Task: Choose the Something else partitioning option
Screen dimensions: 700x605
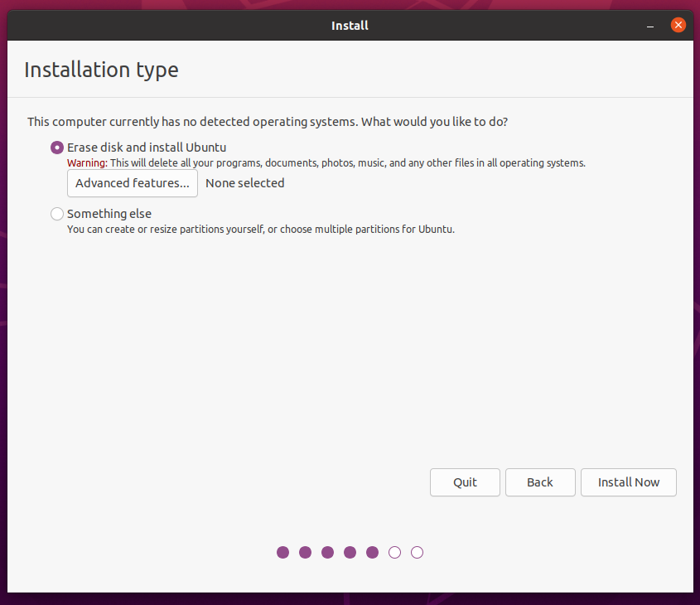Action: point(56,214)
